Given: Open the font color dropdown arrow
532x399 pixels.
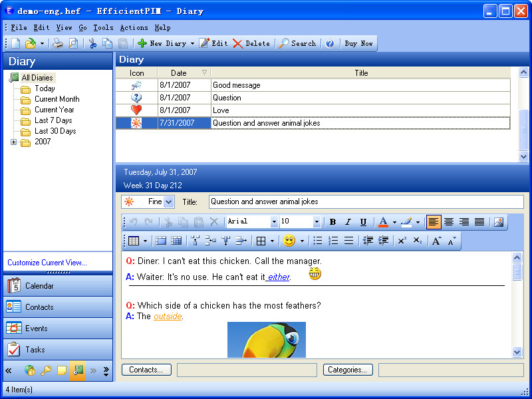Looking at the screenshot, I should [394, 223].
